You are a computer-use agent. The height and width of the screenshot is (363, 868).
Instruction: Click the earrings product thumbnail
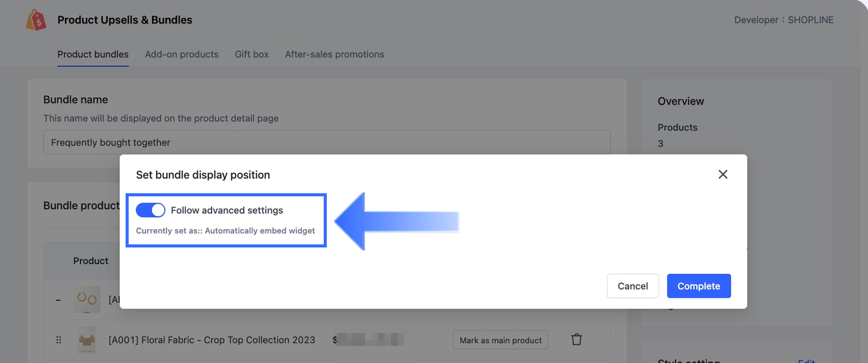pyautogui.click(x=87, y=300)
